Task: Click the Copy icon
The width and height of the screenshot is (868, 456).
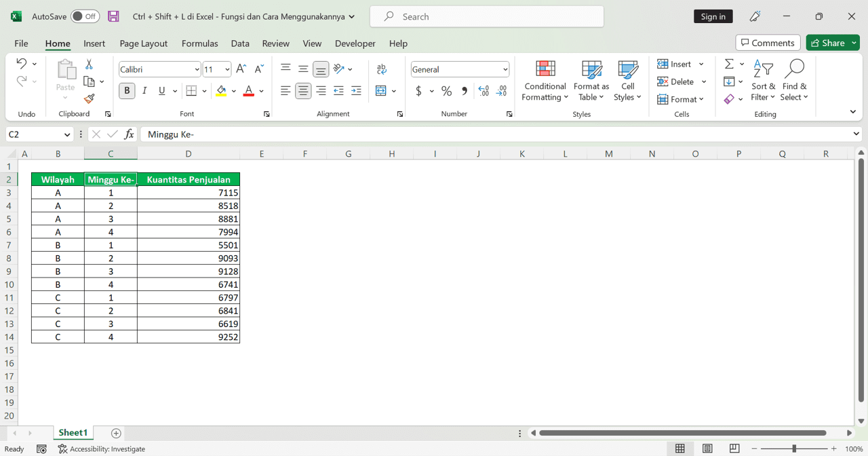Action: 89,81
